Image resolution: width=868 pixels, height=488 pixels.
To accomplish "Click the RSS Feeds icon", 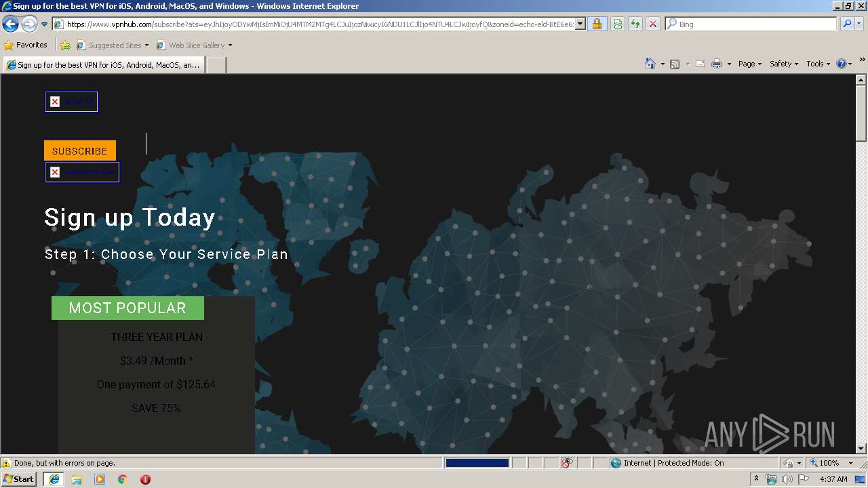I will pos(675,64).
